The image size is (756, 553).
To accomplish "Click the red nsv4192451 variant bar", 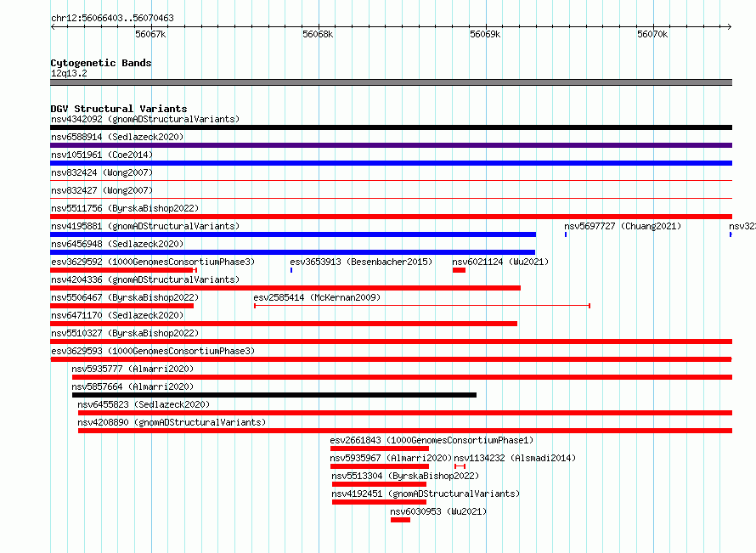I will tap(379, 502).
